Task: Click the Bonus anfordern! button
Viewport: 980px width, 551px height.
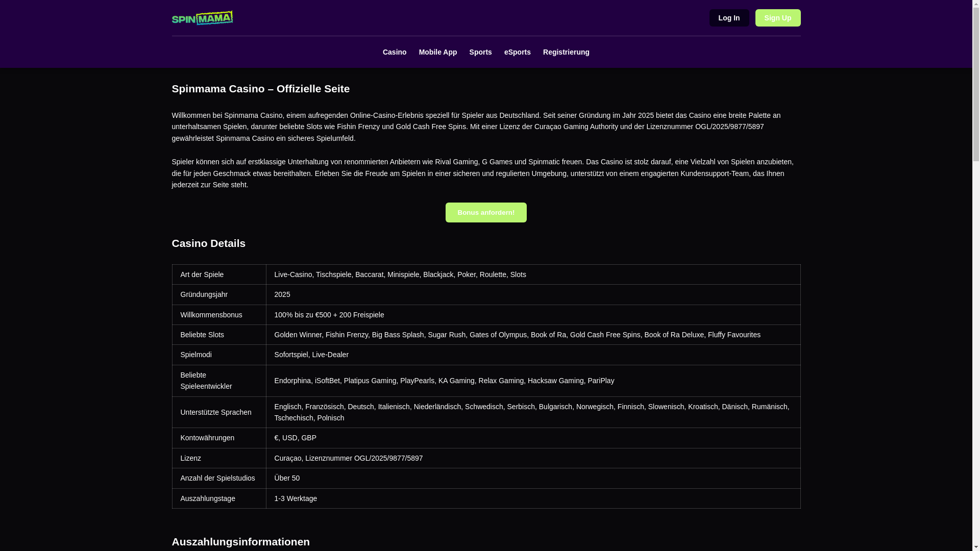Action: [x=486, y=212]
